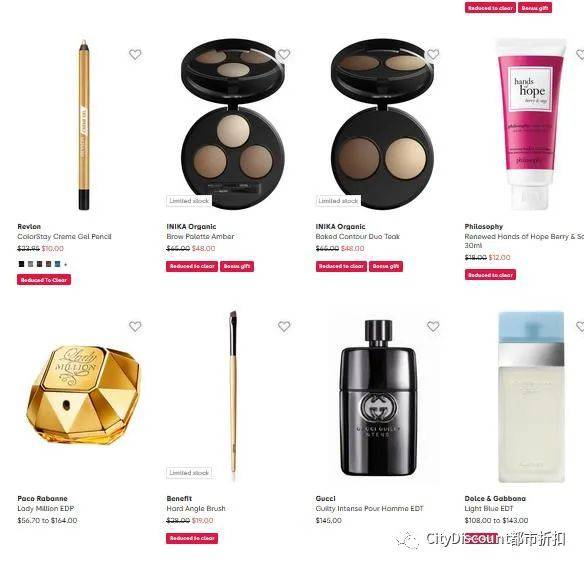Screen dimensions: 584x565
Task: Wishlist the Gucci Guilty Intense heart icon
Action: coord(433,326)
